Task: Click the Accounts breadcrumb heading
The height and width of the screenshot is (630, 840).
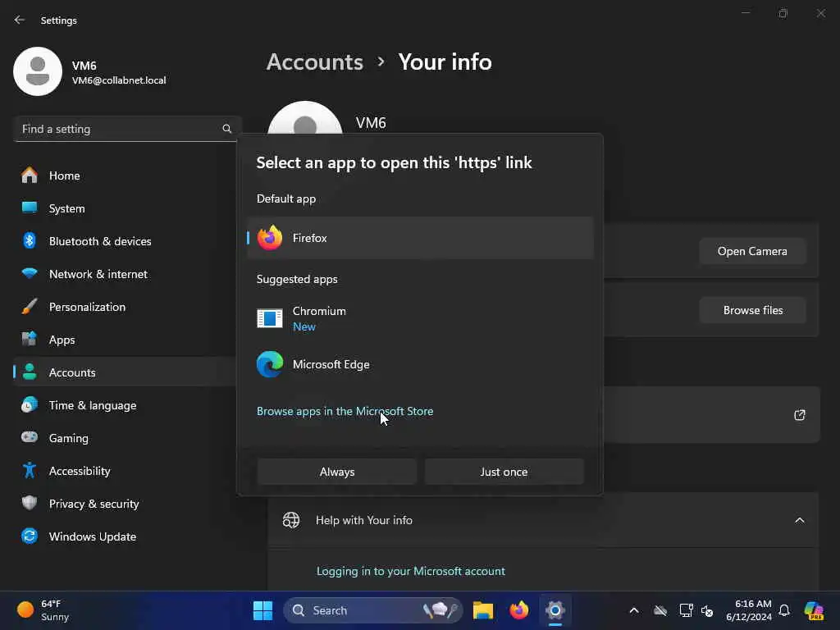Action: coord(315,62)
